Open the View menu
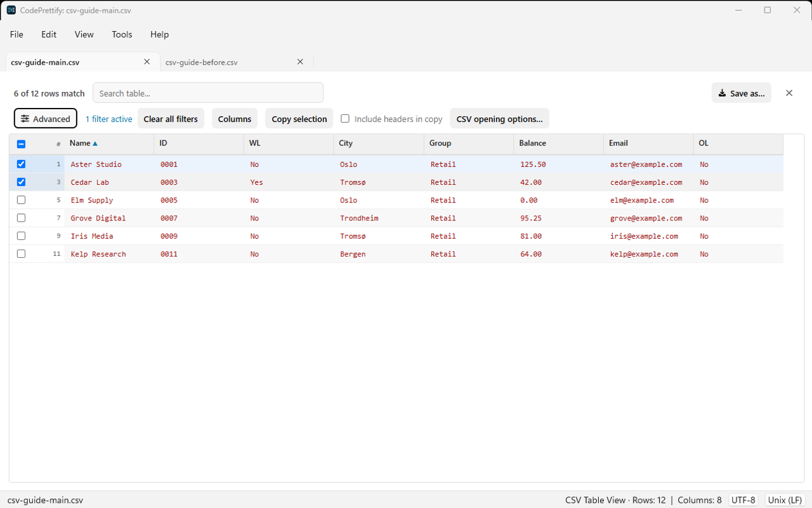 [84, 34]
